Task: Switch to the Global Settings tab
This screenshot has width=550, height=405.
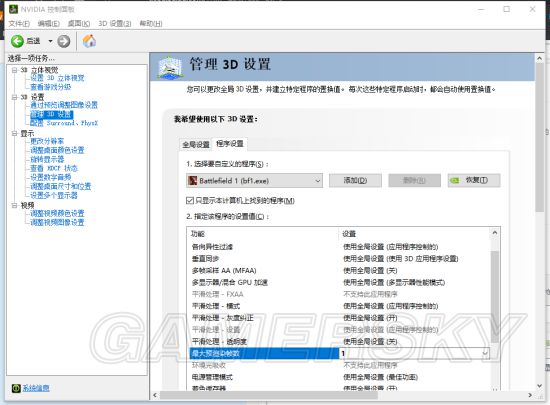Action: (196, 144)
